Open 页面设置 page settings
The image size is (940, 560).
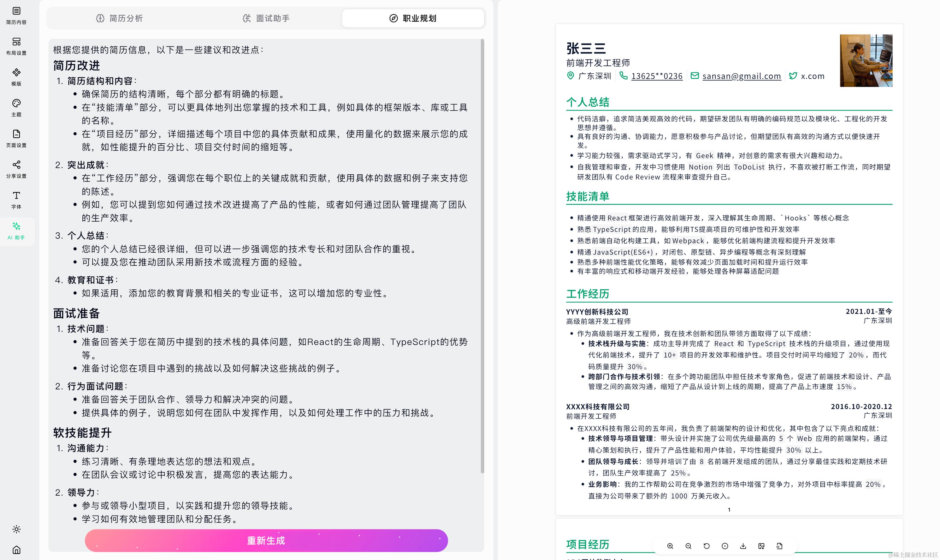click(16, 139)
